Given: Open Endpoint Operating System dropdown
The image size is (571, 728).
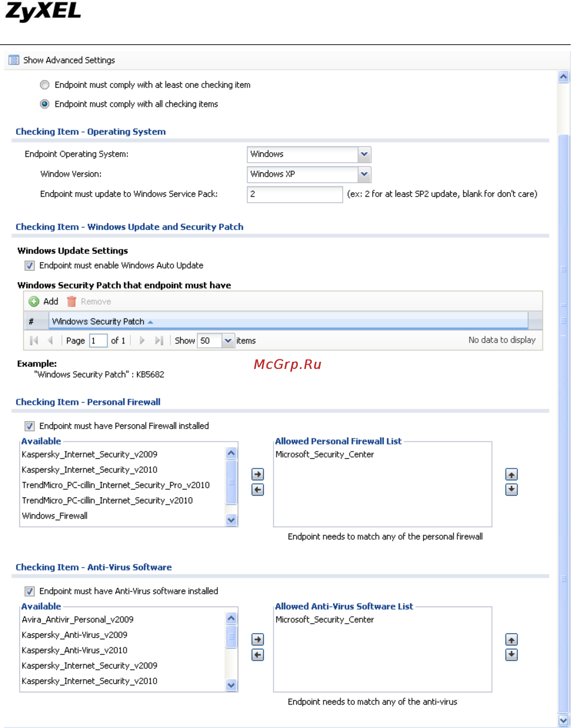Looking at the screenshot, I should [364, 154].
